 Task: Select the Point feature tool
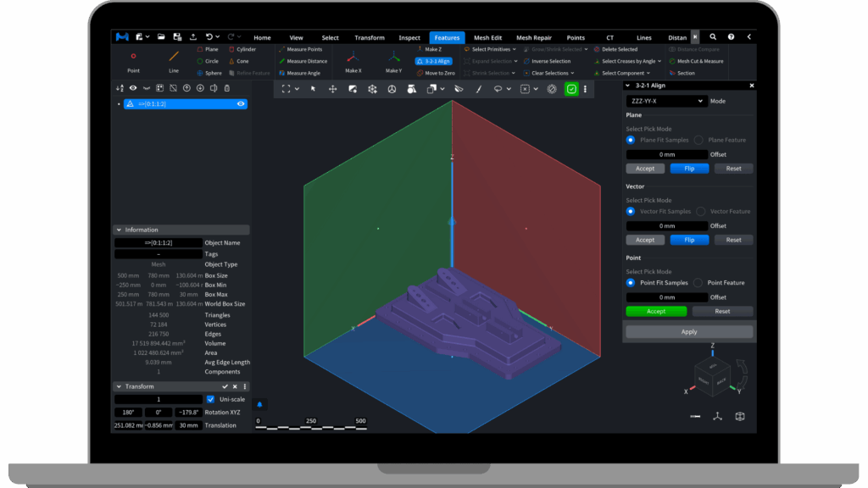coord(133,59)
